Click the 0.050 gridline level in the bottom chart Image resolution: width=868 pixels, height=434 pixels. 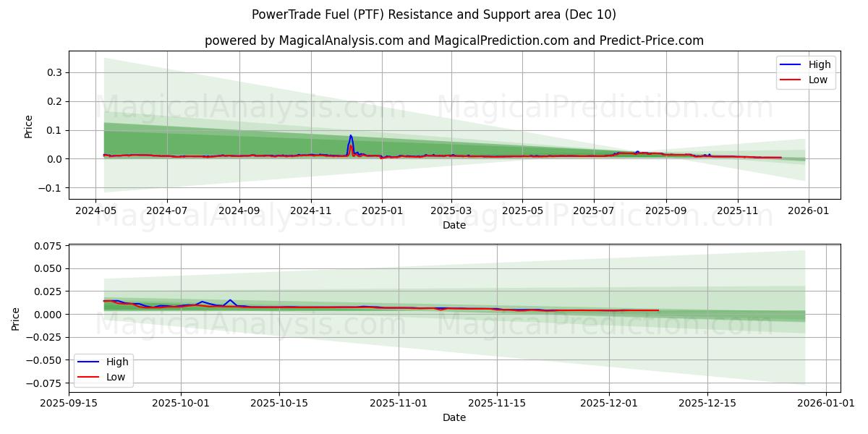point(434,268)
